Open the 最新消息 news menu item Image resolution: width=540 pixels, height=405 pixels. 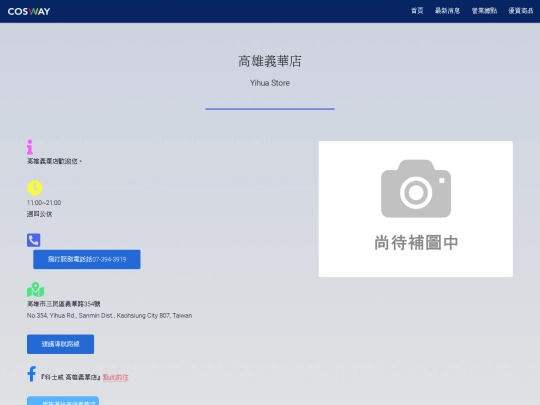coord(447,11)
